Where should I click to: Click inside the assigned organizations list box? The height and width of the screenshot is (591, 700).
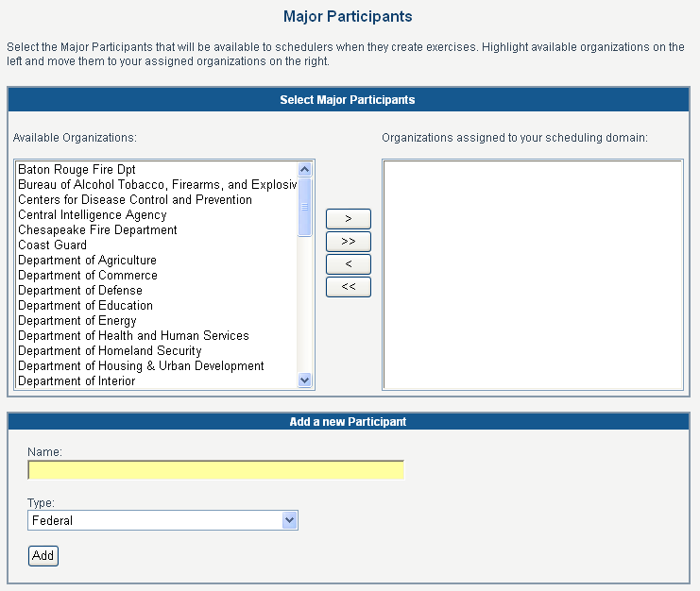click(533, 275)
